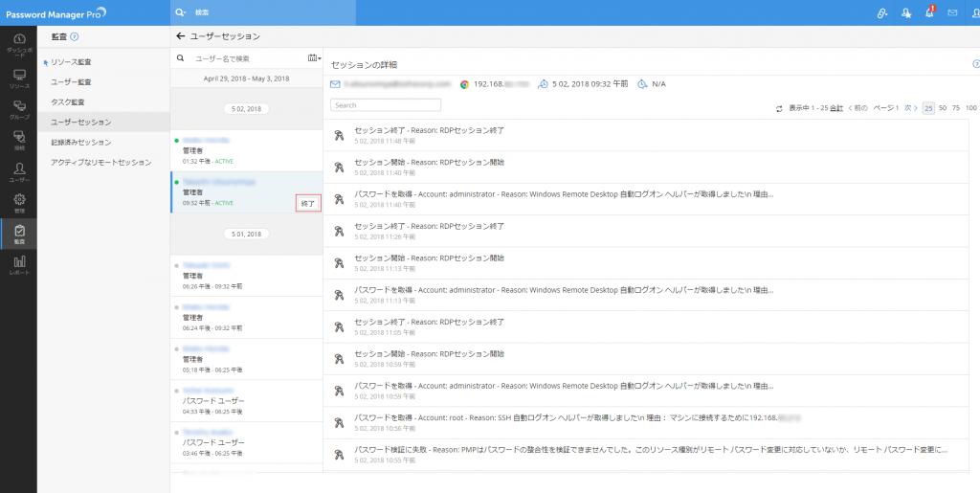This screenshot has width=980, height=493.
Task: Go to リソース in the left sidebar
Action: [18, 78]
